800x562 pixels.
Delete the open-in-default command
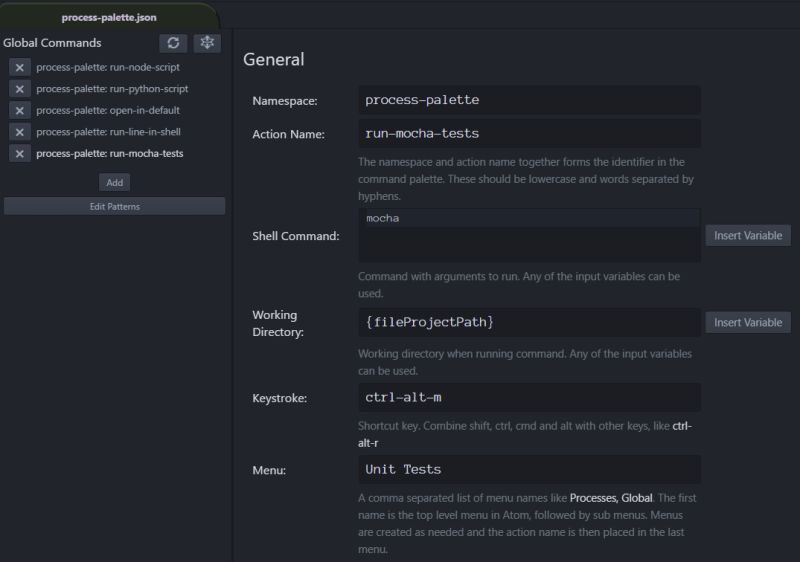click(19, 111)
